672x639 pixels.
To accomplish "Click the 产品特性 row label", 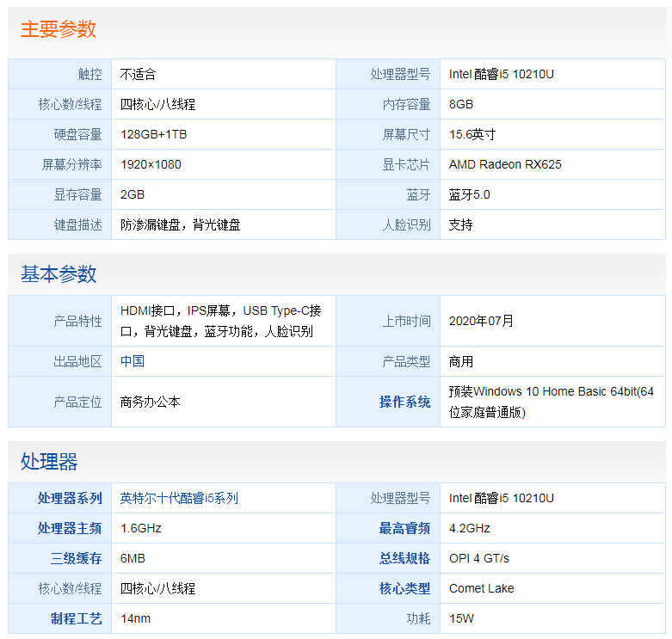I will tap(77, 320).
